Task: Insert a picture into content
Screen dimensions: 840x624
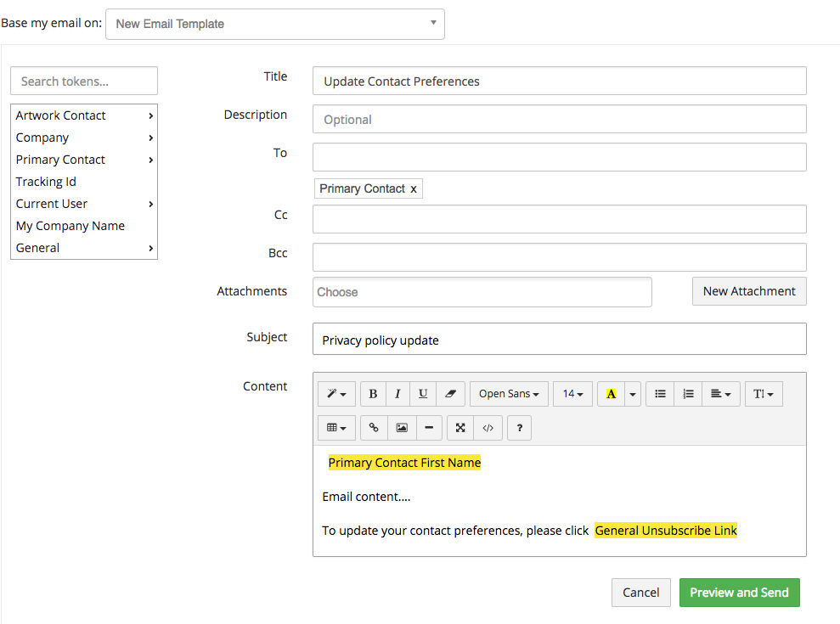Action: [x=402, y=428]
